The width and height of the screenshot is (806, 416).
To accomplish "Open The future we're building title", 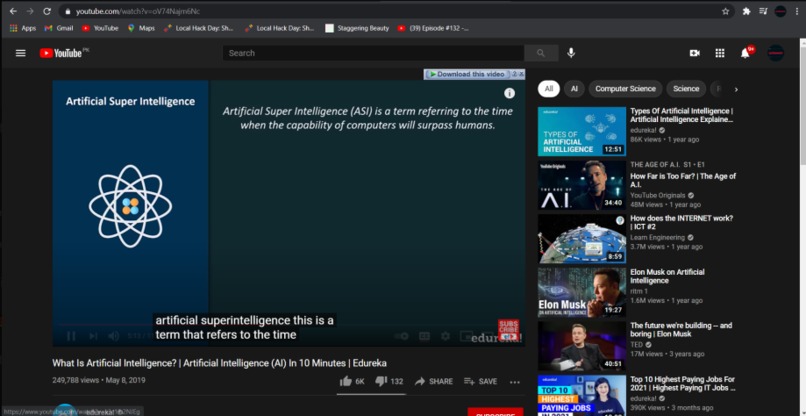I will click(681, 330).
